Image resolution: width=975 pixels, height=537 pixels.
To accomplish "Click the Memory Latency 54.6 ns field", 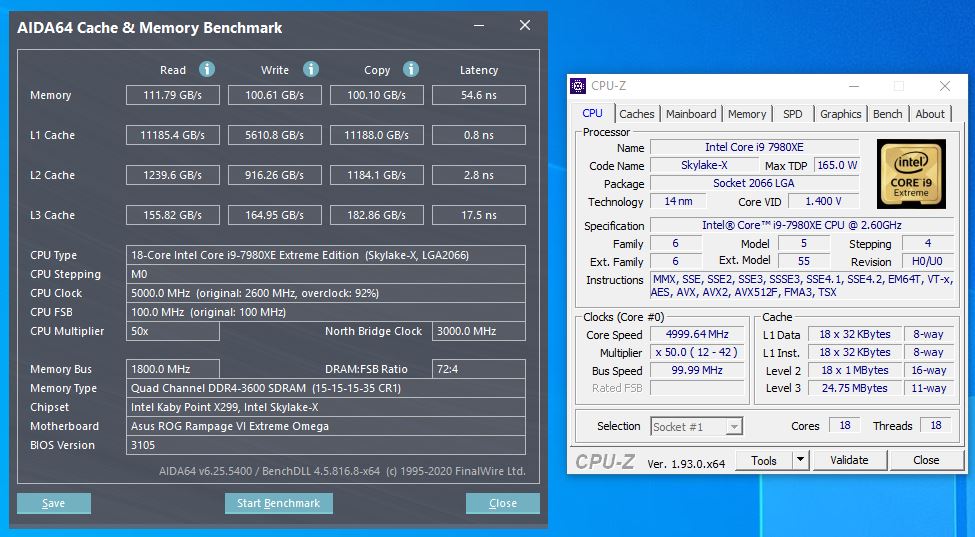I will pos(479,95).
